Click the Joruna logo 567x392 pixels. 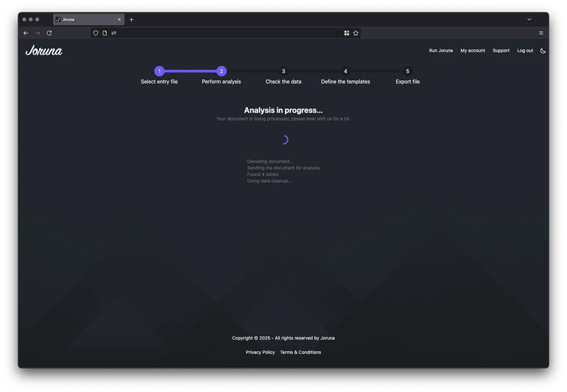[43, 50]
